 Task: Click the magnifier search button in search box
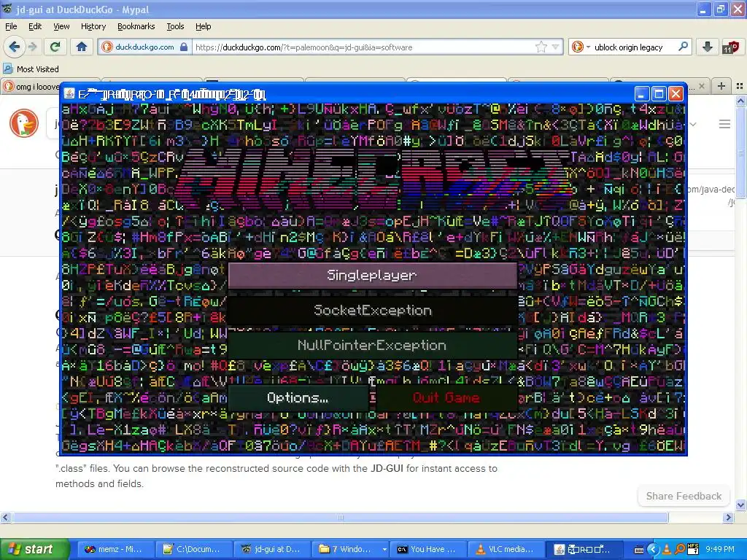pyautogui.click(x=683, y=47)
